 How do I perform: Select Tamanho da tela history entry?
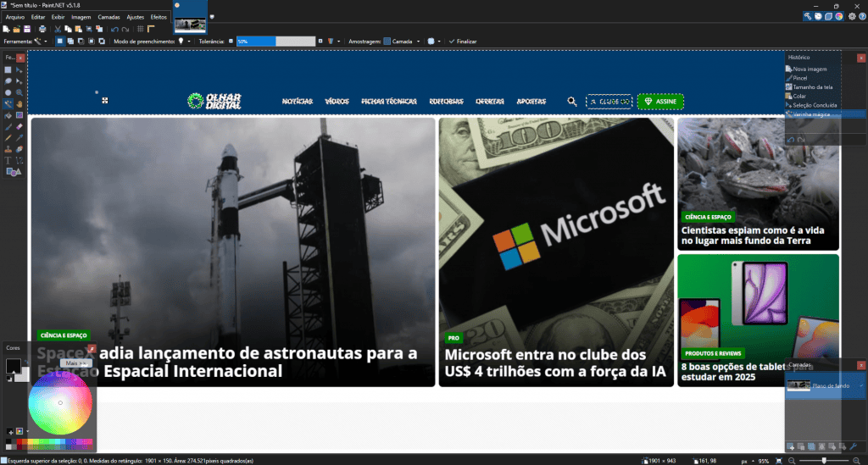tap(813, 87)
